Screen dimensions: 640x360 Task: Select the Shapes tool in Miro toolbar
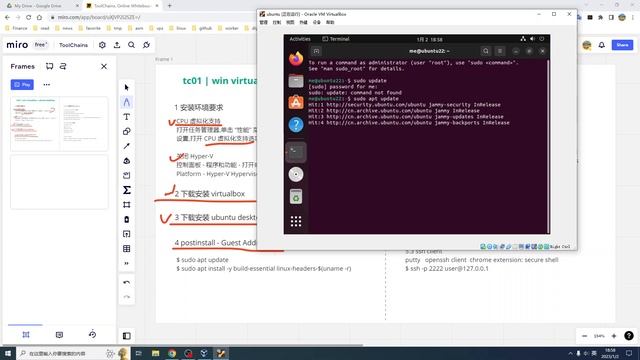click(127, 131)
